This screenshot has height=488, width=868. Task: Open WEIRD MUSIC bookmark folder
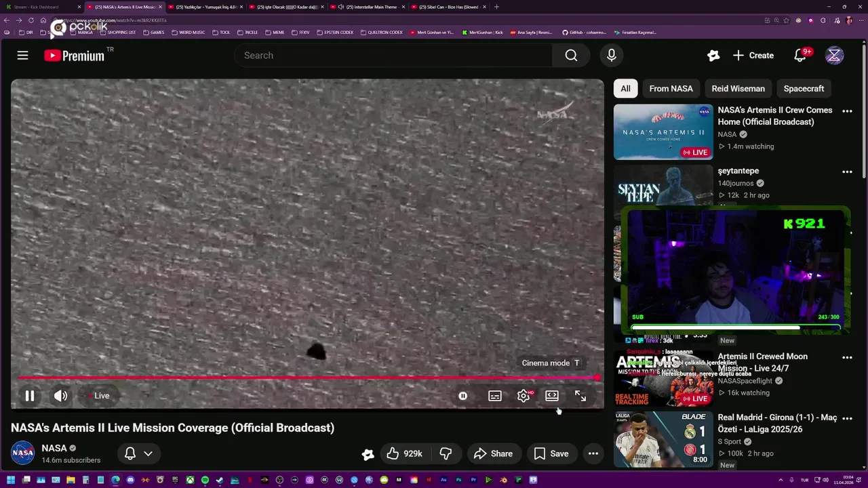point(189,32)
